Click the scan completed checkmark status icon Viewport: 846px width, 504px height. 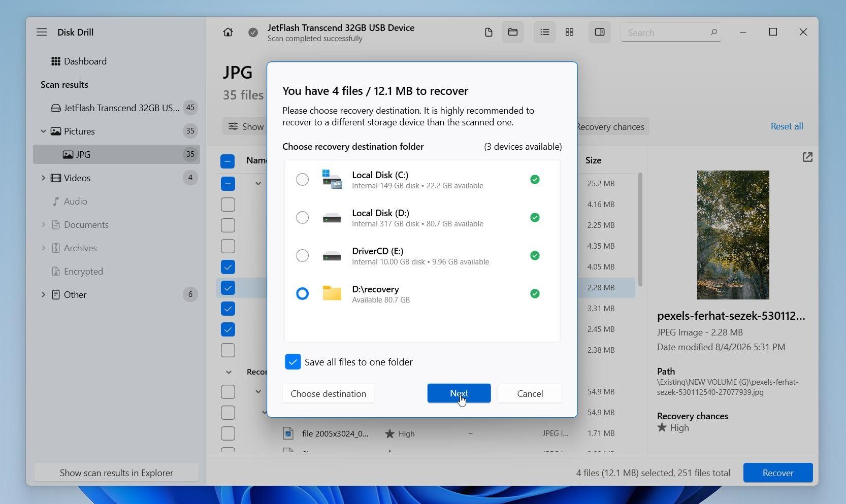(x=253, y=32)
